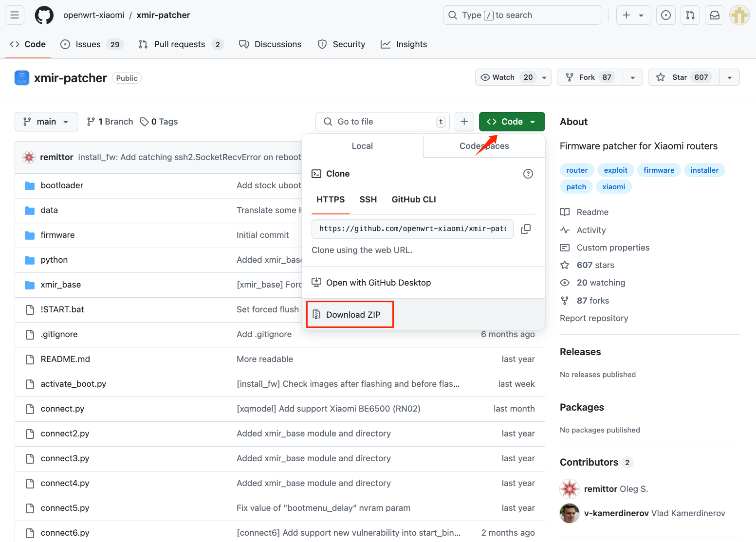
Task: Click the installer topic tag
Action: coord(704,170)
